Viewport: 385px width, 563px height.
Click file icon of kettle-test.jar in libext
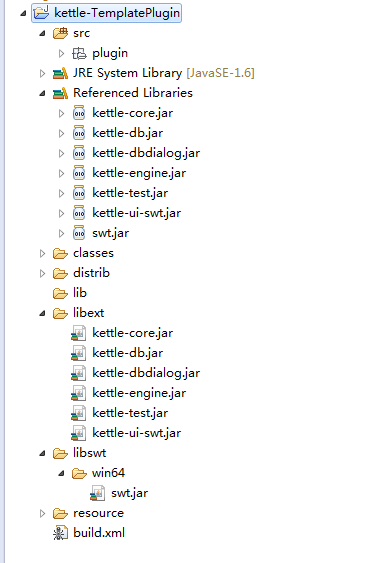[x=79, y=413]
